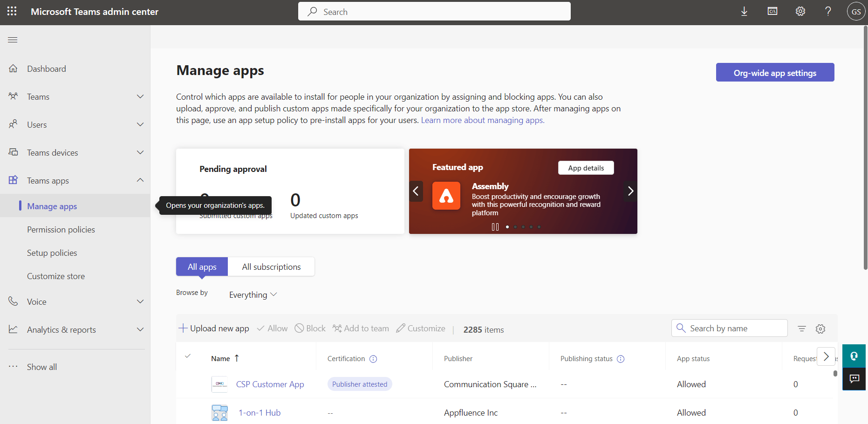Click the download icon in top bar
The width and height of the screenshot is (868, 424).
pos(744,11)
